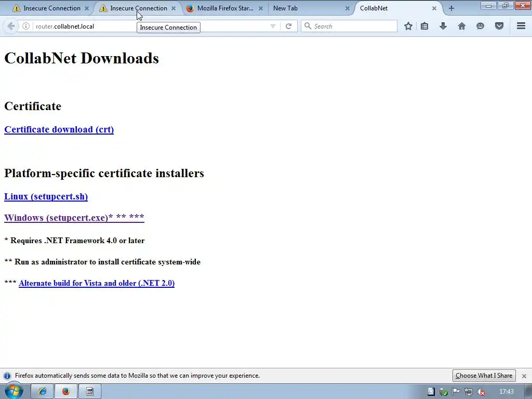The height and width of the screenshot is (399, 532).
Task: Minimize the Firefox window
Action: 488,6
